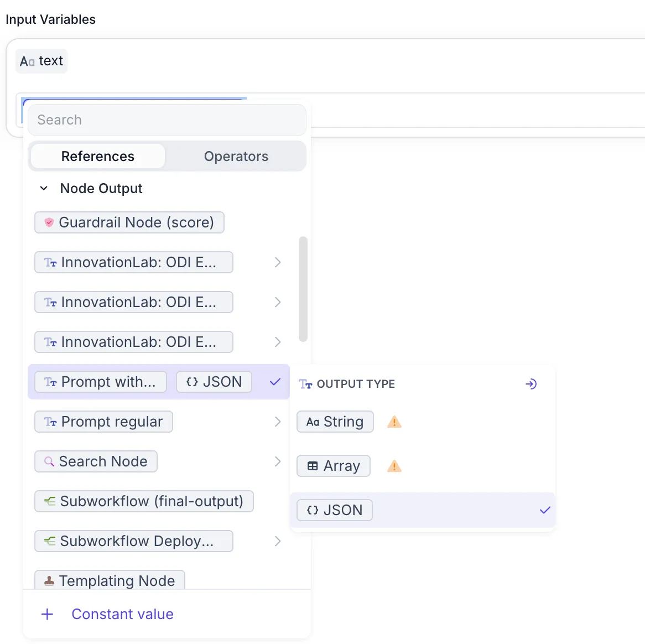Switch to the Operators tab
The width and height of the screenshot is (645, 644).
pos(236,157)
